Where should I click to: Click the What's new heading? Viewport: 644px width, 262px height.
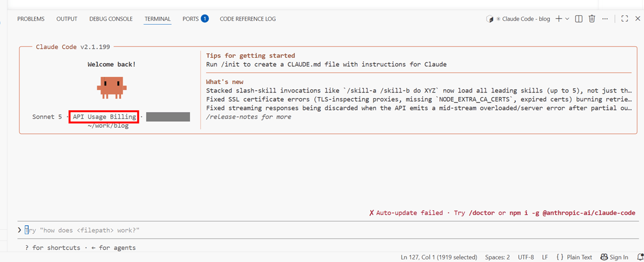(x=225, y=81)
